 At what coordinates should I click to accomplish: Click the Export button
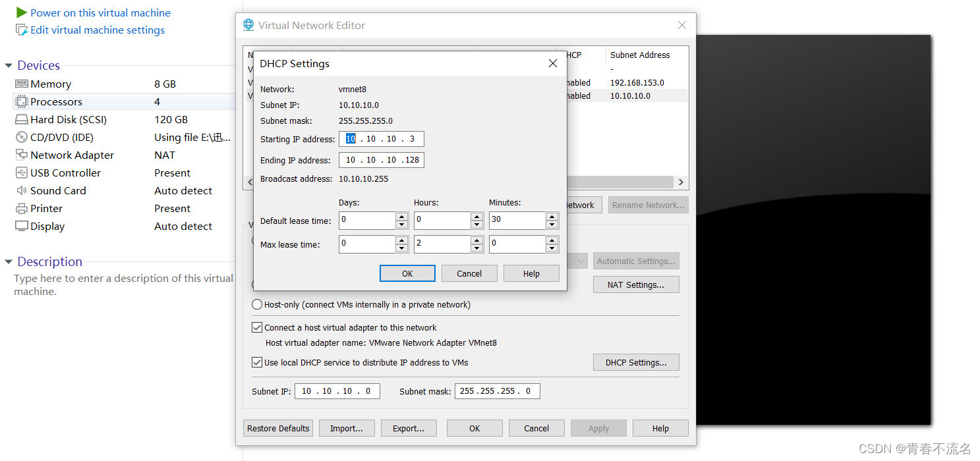coord(409,428)
